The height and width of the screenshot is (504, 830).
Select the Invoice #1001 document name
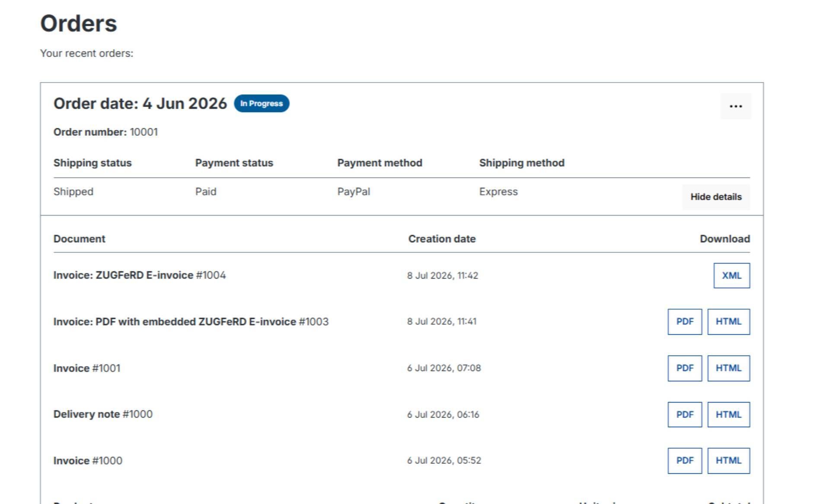pyautogui.click(x=87, y=368)
